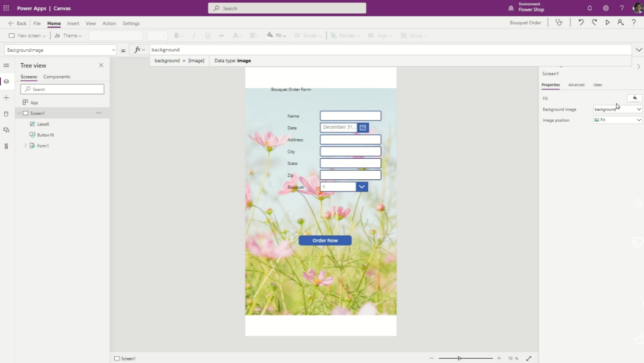Image resolution: width=644 pixels, height=363 pixels.
Task: Open the Settings menu
Action: coord(131,24)
